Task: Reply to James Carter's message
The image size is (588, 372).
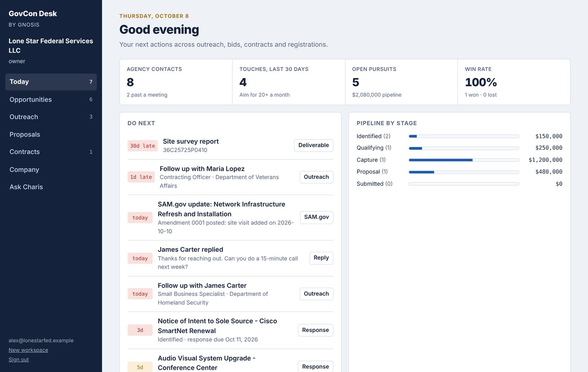Action: [321, 258]
